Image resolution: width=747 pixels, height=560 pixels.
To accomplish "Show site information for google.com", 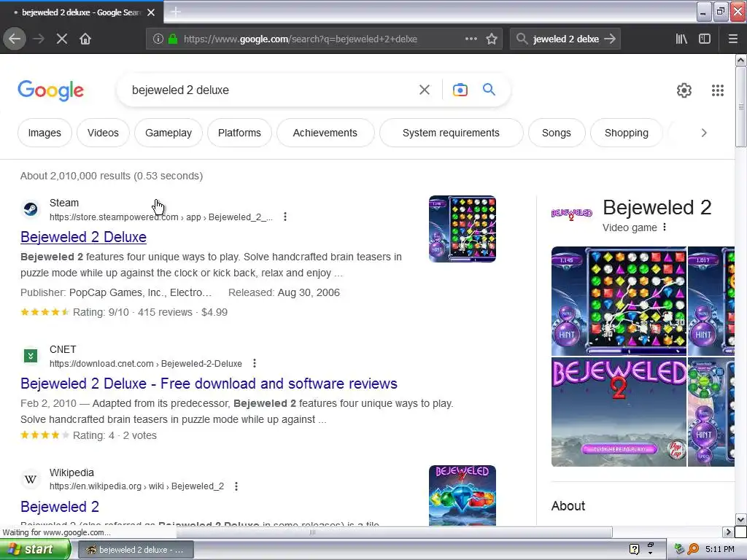I will point(158,39).
